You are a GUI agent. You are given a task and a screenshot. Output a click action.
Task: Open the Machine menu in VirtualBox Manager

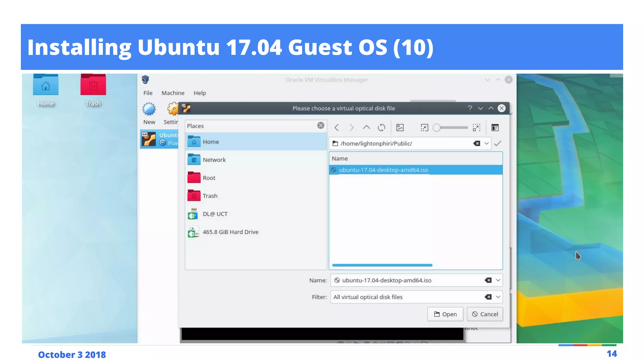click(173, 93)
